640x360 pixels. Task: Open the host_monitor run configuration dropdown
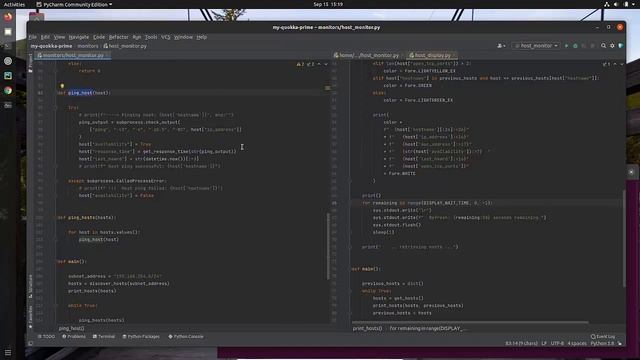536,46
